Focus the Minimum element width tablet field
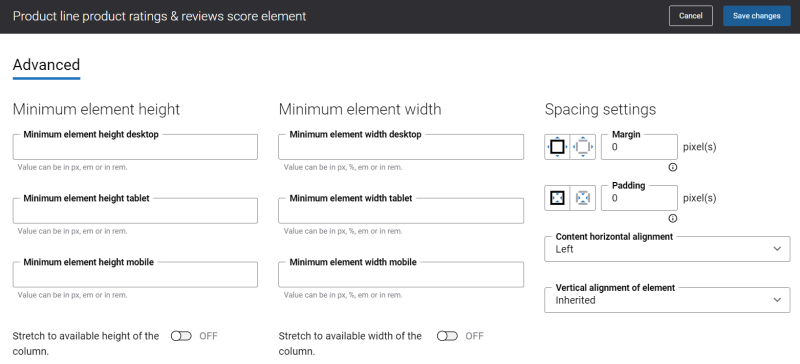Image resolution: width=800 pixels, height=364 pixels. pos(401,211)
